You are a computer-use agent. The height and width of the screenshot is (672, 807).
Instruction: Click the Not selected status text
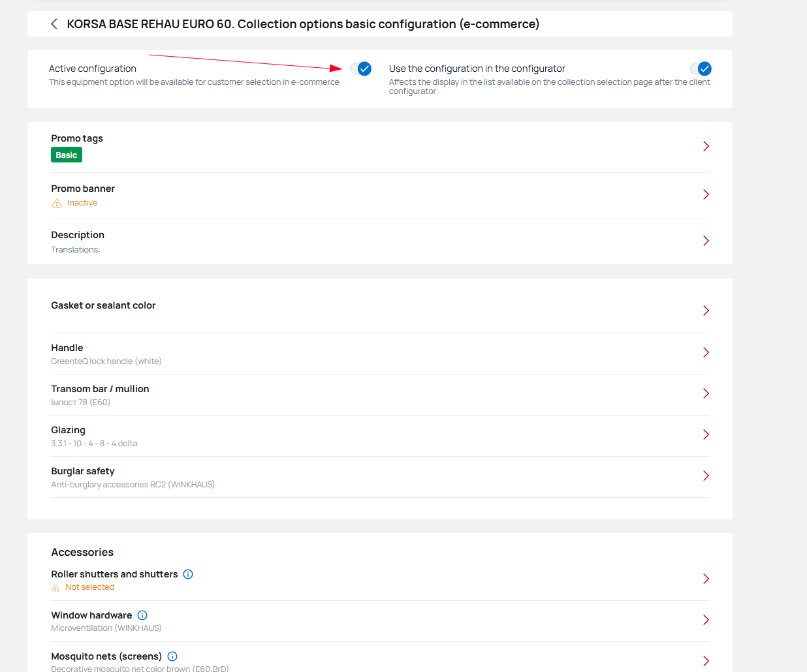tap(90, 587)
